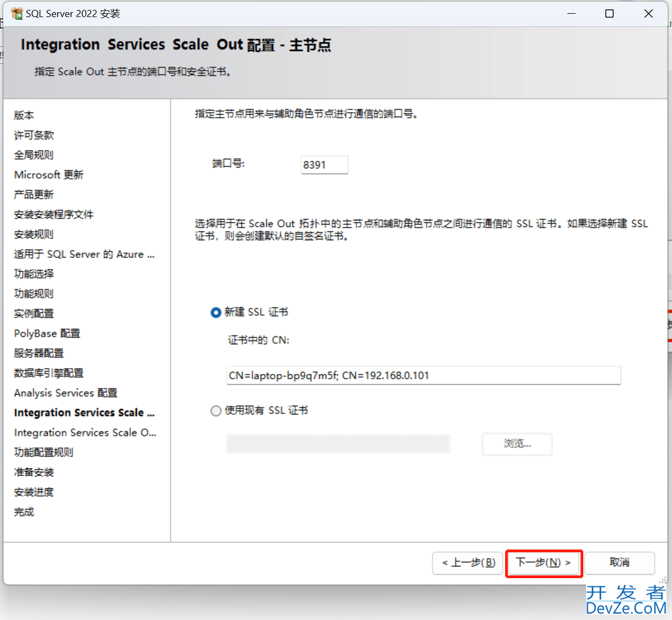This screenshot has height=620, width=672.
Task: Click the 端口号: label
Action: coord(229,164)
